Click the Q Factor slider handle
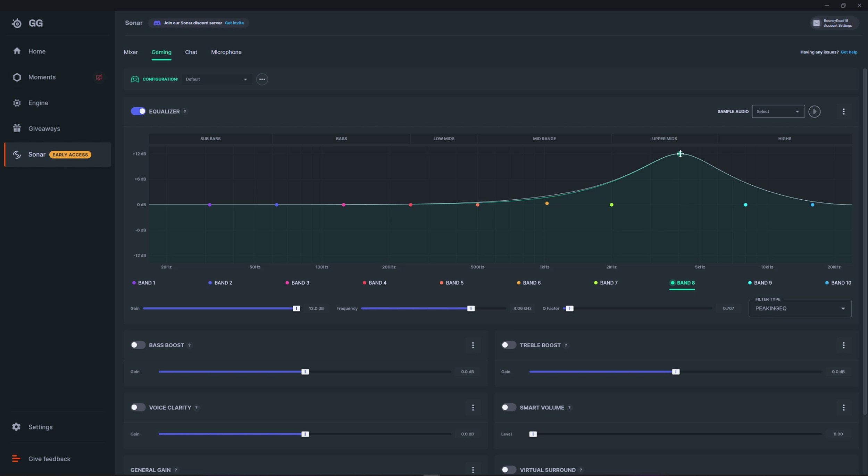 point(569,308)
